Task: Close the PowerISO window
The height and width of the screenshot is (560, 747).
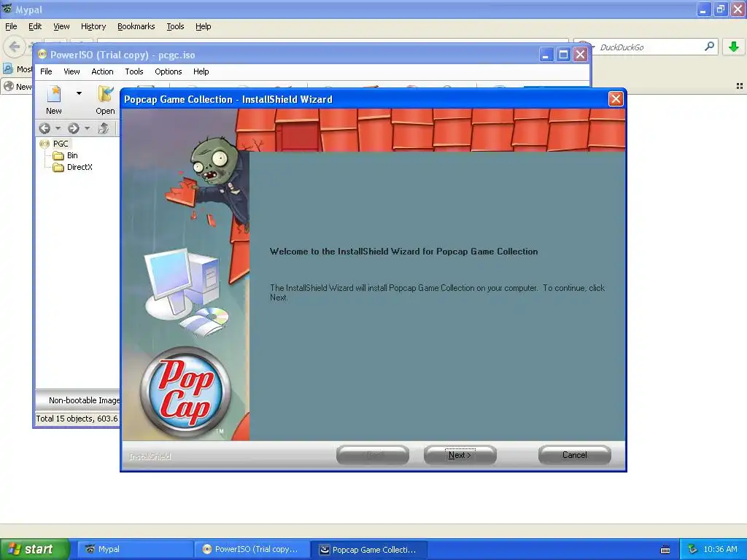Action: [x=580, y=55]
